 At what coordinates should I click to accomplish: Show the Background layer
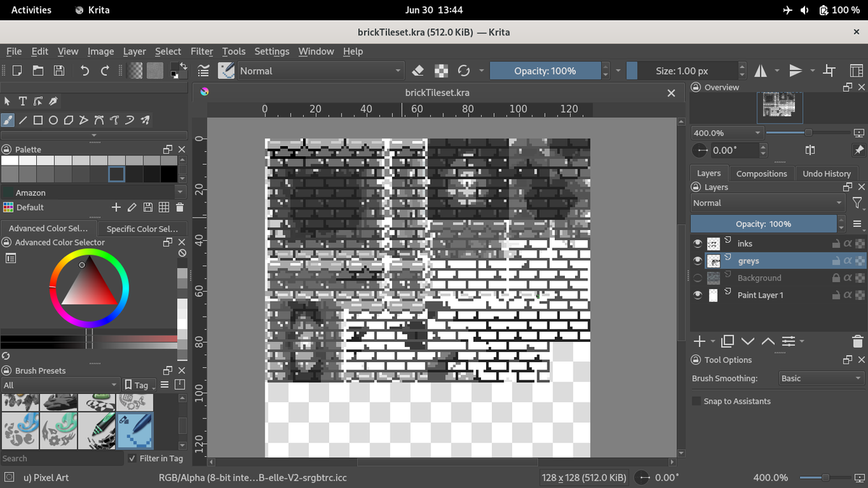tap(697, 278)
